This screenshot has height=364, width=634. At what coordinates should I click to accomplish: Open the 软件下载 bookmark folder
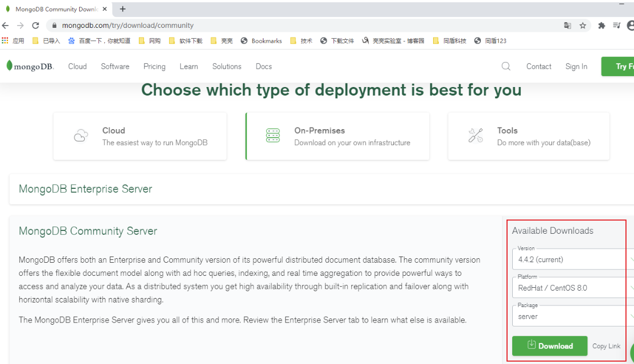click(186, 41)
